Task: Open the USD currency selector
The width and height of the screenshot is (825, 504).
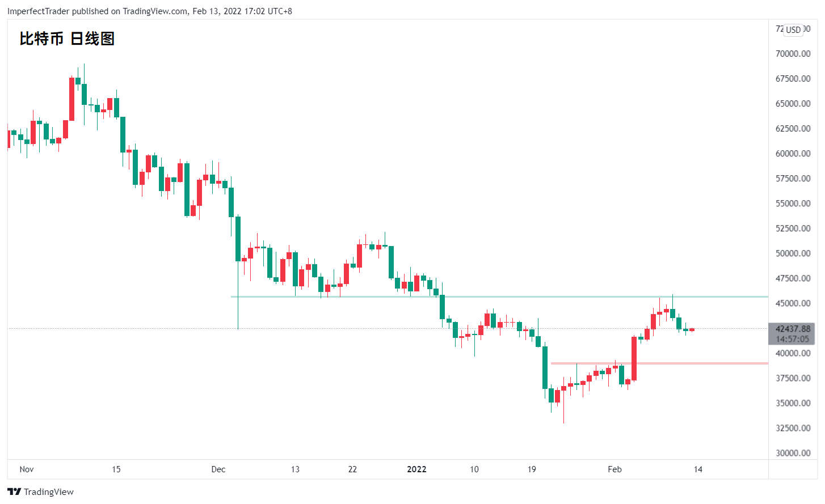Action: [793, 29]
